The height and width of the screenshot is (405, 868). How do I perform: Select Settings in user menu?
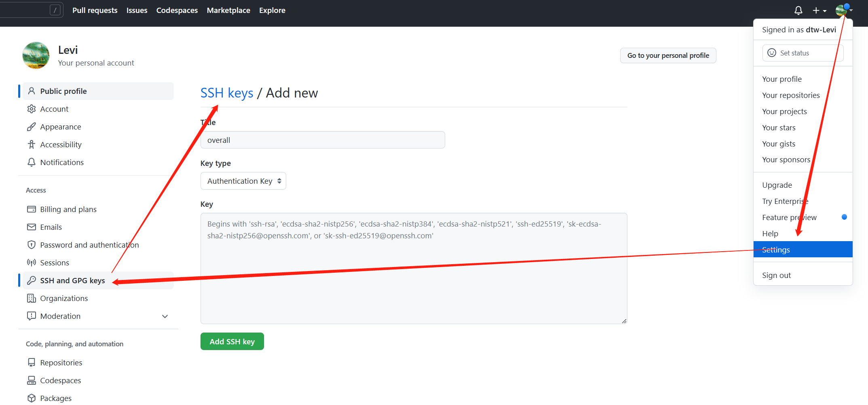803,249
